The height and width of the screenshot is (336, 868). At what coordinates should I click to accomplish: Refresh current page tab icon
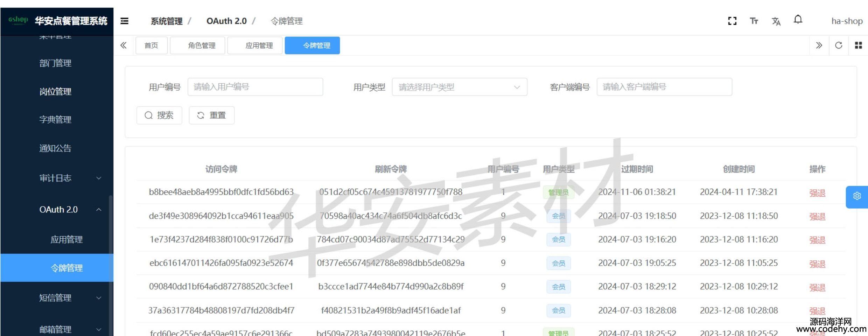point(839,45)
